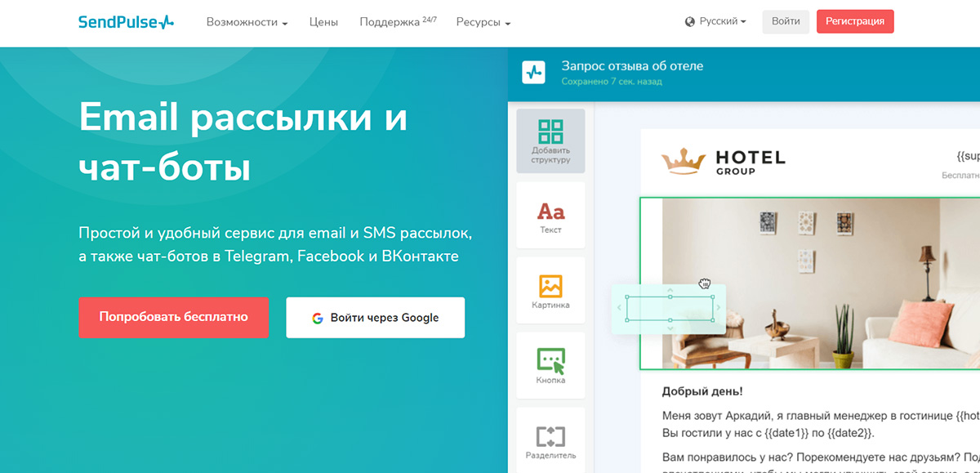Select the Текст block tool
The height and width of the screenshot is (473, 980).
pos(550,216)
